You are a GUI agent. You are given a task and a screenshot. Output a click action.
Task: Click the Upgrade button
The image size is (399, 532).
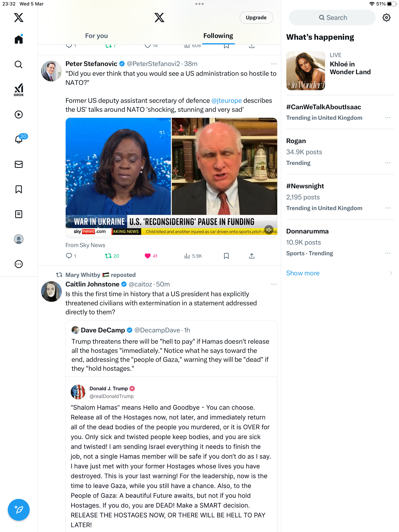pos(256,18)
